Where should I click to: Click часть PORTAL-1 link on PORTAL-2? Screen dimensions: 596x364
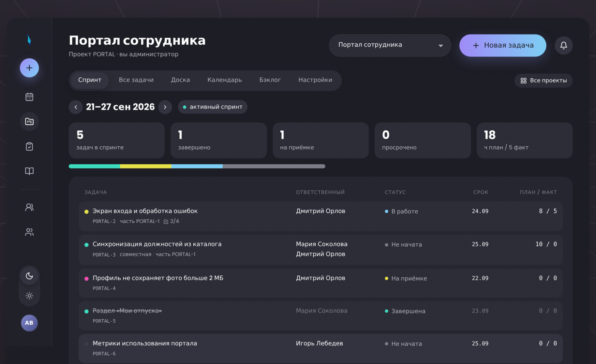coord(140,222)
